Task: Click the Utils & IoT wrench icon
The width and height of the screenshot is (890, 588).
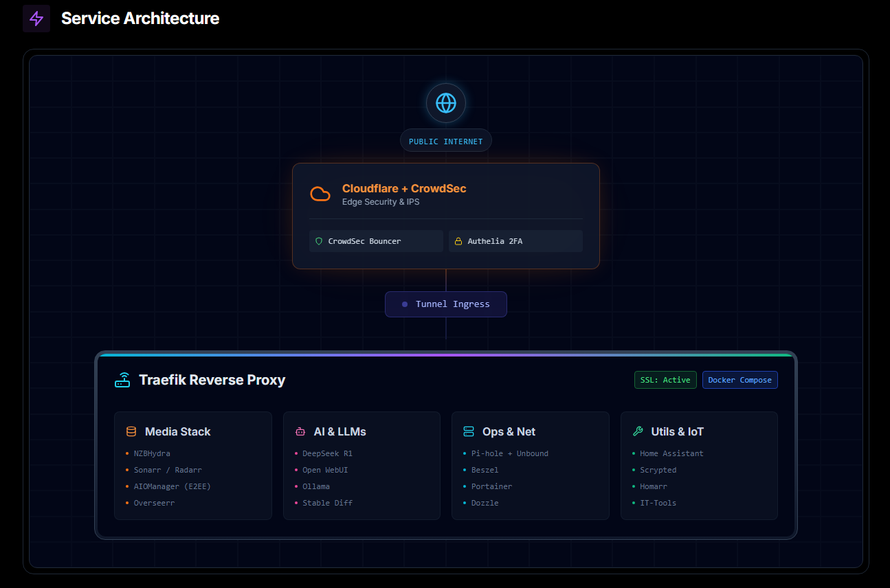Action: point(638,431)
